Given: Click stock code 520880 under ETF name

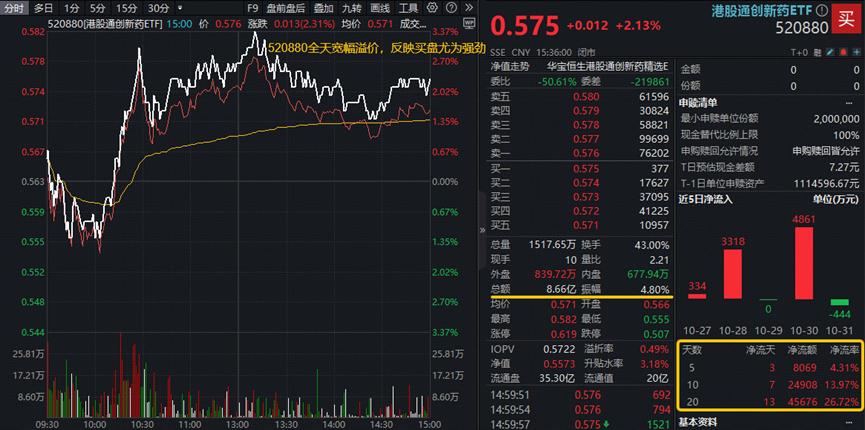Looking at the screenshot, I should coord(802,28).
